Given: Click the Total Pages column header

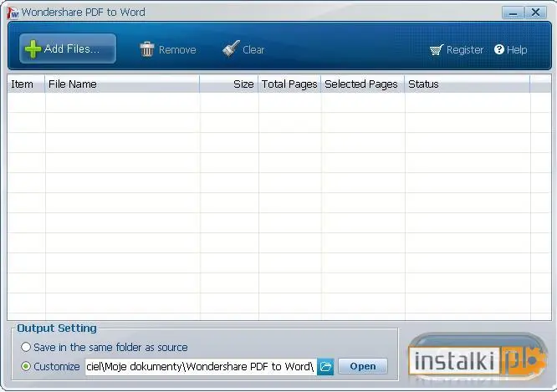Looking at the screenshot, I should pyautogui.click(x=289, y=84).
